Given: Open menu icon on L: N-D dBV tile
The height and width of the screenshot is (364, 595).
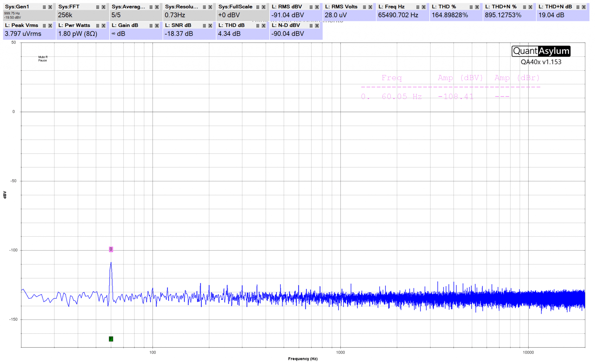Looking at the screenshot, I should point(311,26).
